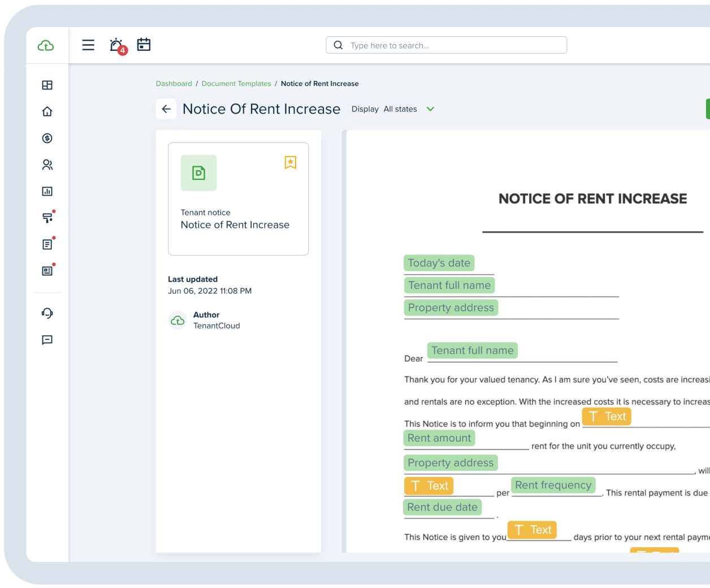
Task: Open Dashboard from the breadcrumb trail
Action: [174, 83]
